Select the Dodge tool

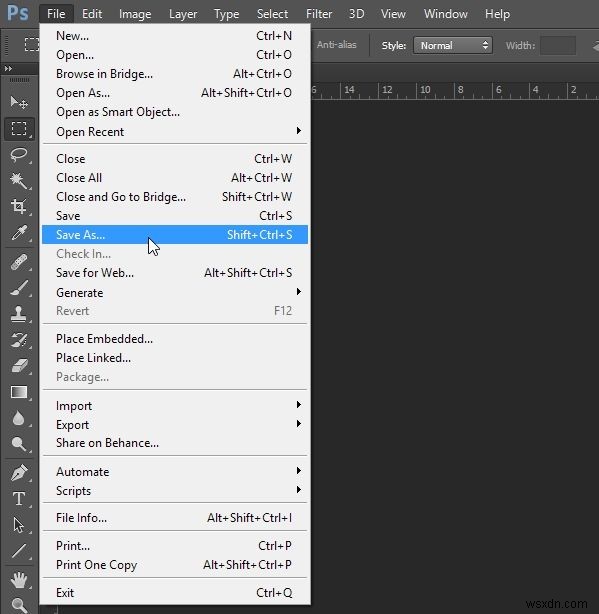point(19,444)
